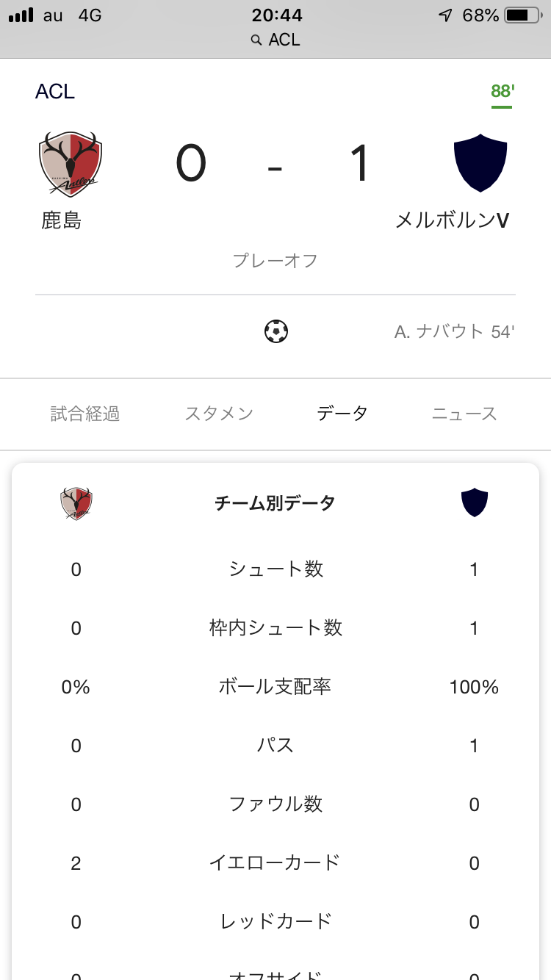The image size is (551, 980).
Task: Tap the search magnifier icon beside ACL
Action: tap(256, 40)
